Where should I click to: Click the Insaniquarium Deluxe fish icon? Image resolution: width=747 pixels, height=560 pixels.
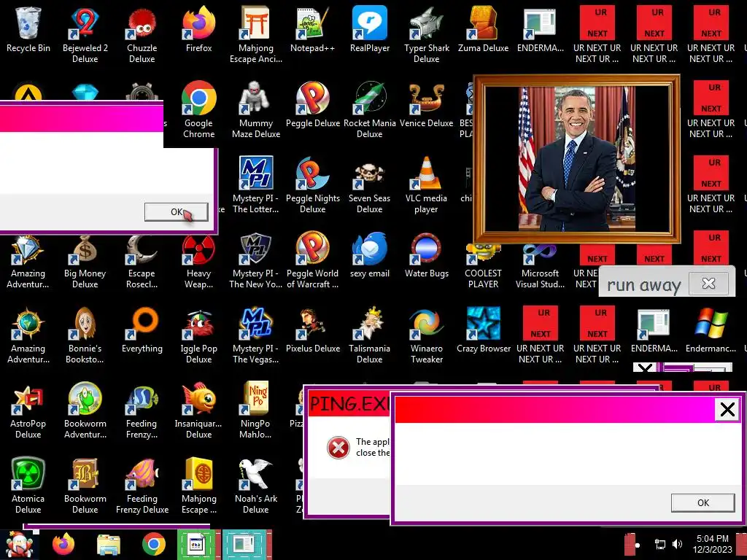[x=198, y=411]
